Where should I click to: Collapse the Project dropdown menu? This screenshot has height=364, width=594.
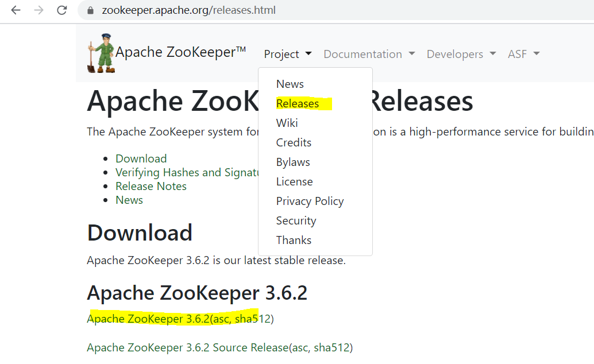[288, 54]
